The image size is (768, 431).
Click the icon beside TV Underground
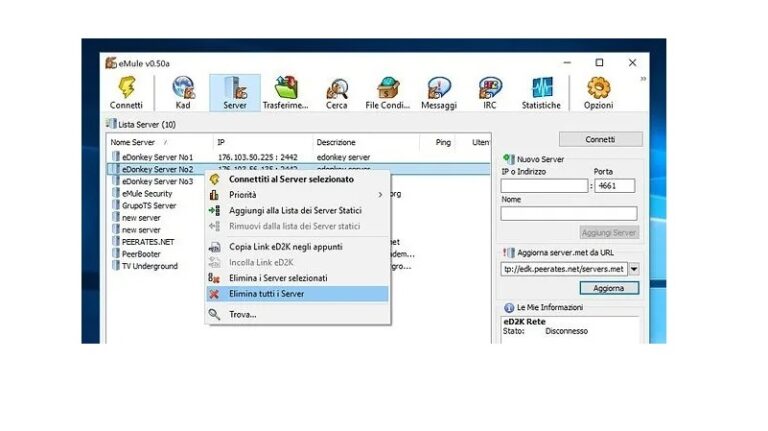pos(116,266)
